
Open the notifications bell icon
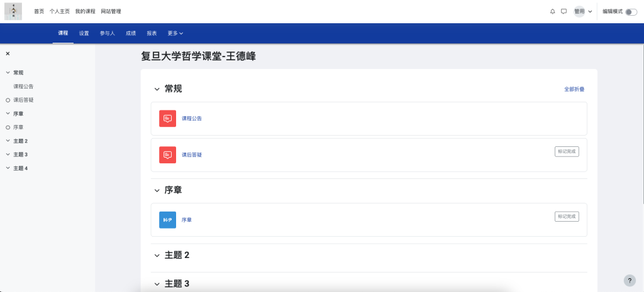(552, 11)
